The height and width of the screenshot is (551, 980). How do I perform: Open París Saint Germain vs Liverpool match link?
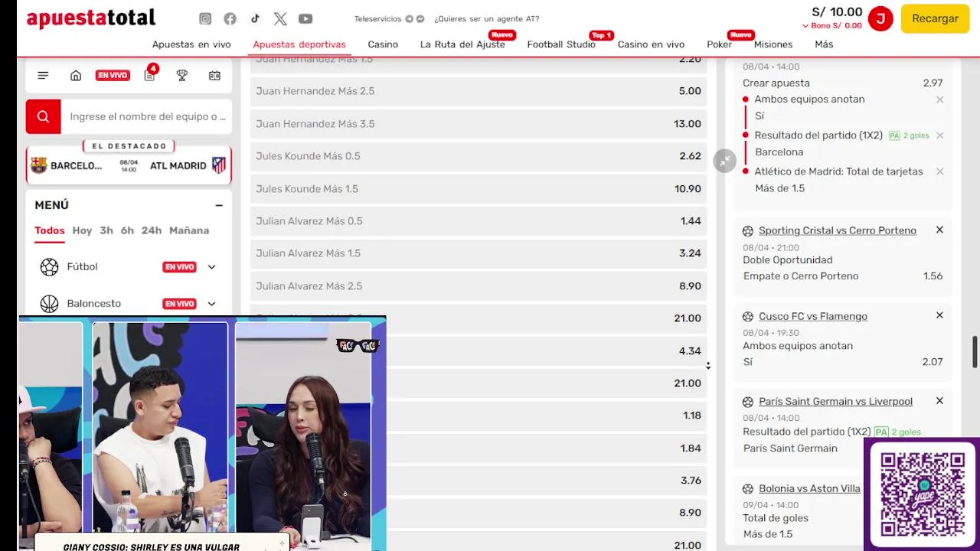tap(835, 401)
